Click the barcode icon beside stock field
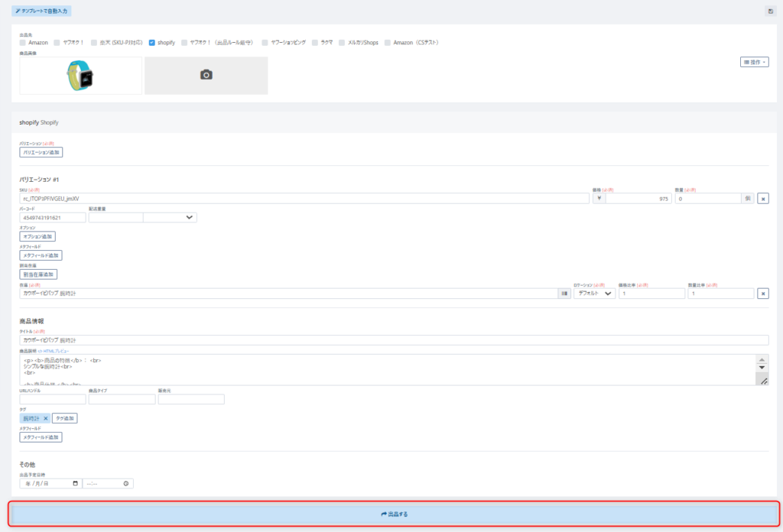 tap(564, 294)
